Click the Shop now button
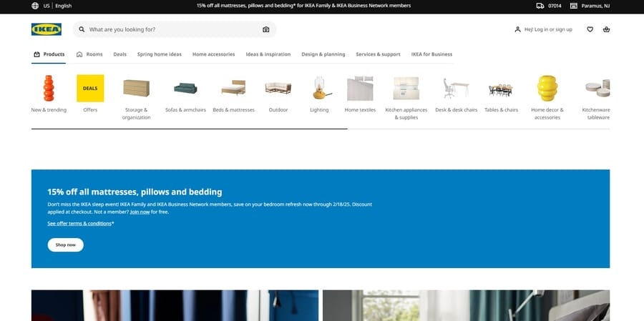The image size is (644, 321). tap(66, 245)
